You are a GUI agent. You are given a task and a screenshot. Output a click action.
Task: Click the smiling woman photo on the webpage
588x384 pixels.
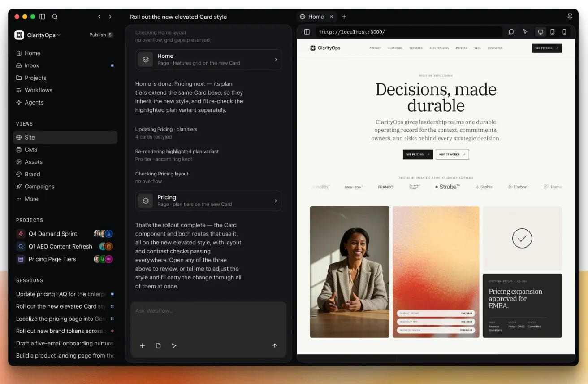[350, 272]
